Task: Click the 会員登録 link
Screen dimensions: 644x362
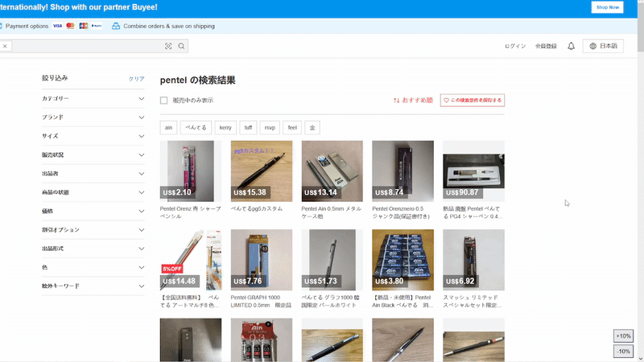Action: pyautogui.click(x=546, y=46)
